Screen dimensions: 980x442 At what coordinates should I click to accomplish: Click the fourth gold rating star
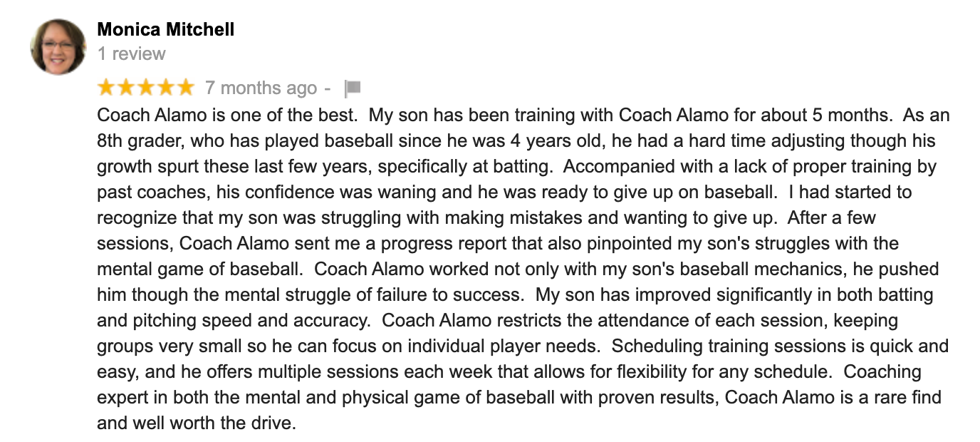coord(165,87)
